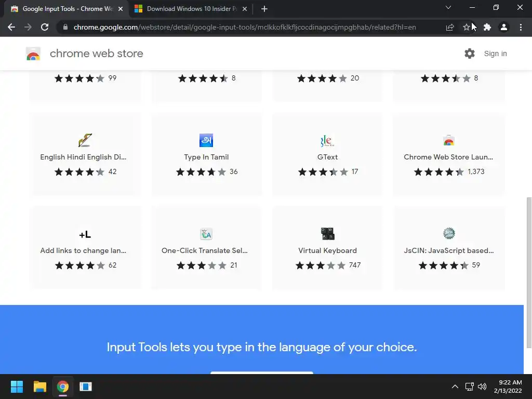Click the browser forward arrow
This screenshot has height=399, width=532.
pos(28,27)
